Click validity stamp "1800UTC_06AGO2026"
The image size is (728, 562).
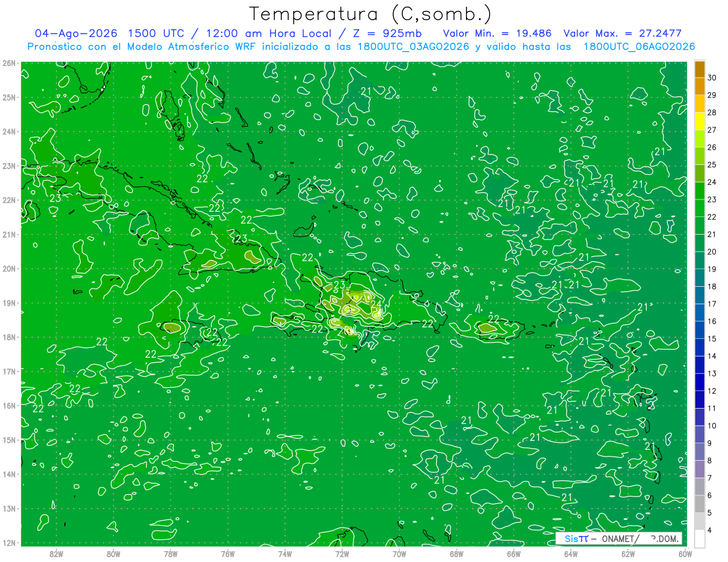[639, 47]
